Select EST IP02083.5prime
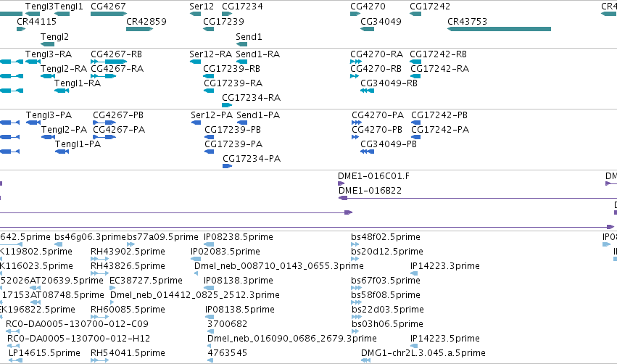Screen dimensions: 617x364 [x=225, y=252]
